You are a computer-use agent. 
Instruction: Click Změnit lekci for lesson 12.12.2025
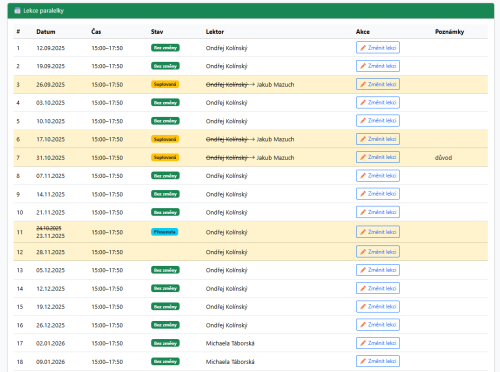[378, 288]
